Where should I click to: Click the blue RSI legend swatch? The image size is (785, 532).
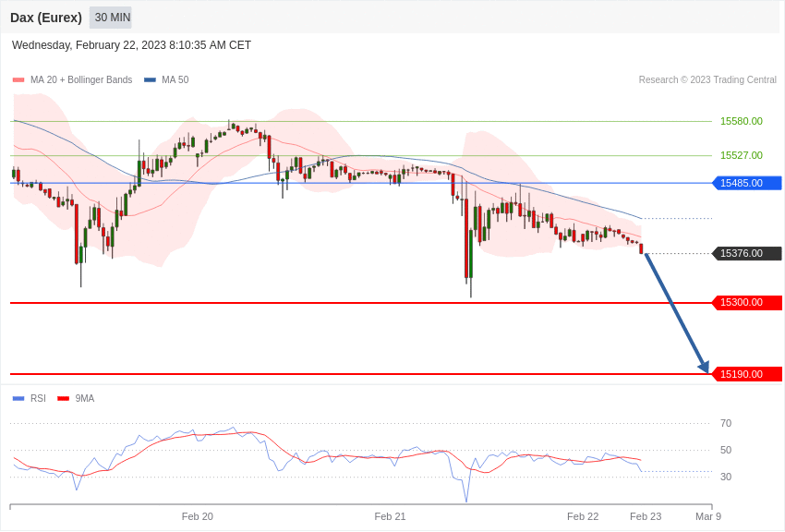(18, 399)
